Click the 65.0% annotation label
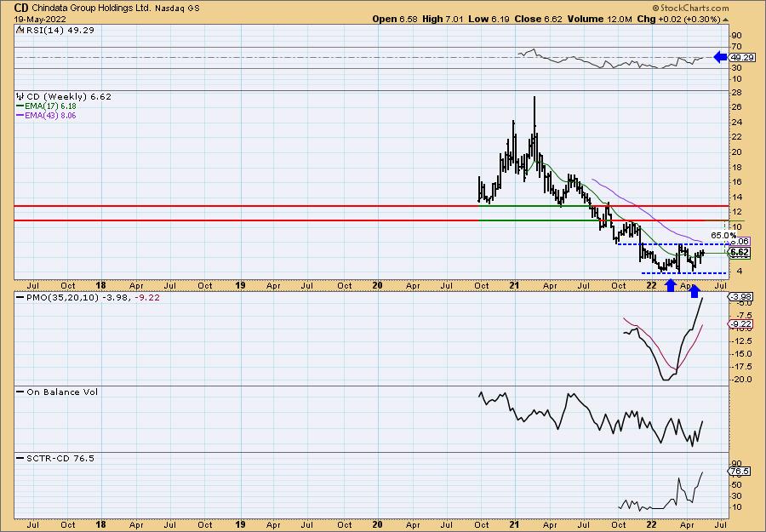The height and width of the screenshot is (532, 766). tap(723, 236)
